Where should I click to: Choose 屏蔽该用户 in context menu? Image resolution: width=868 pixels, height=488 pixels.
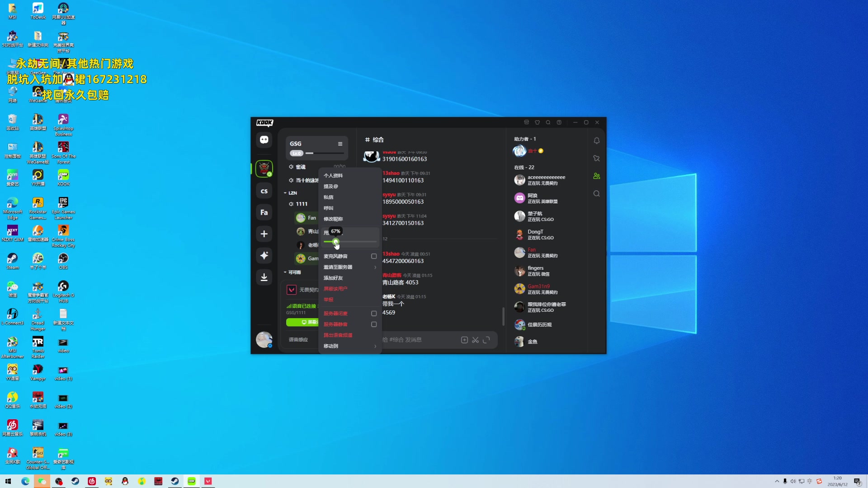(350, 289)
